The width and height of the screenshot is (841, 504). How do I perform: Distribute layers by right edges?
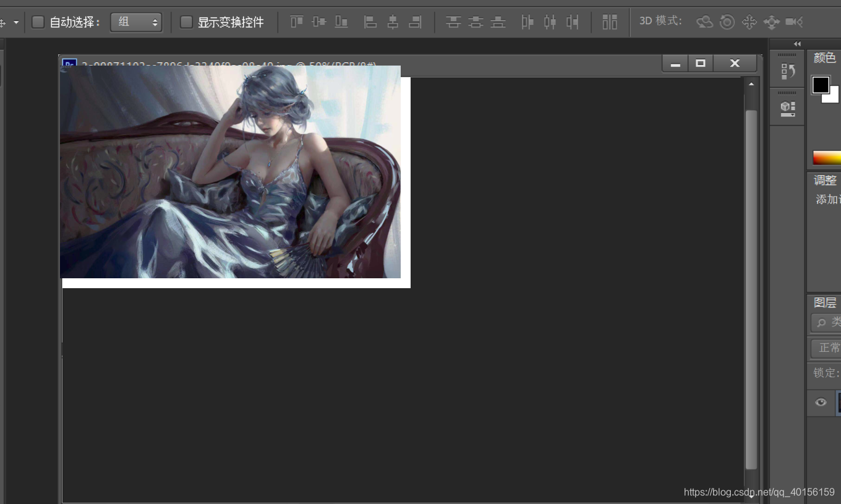[573, 22]
